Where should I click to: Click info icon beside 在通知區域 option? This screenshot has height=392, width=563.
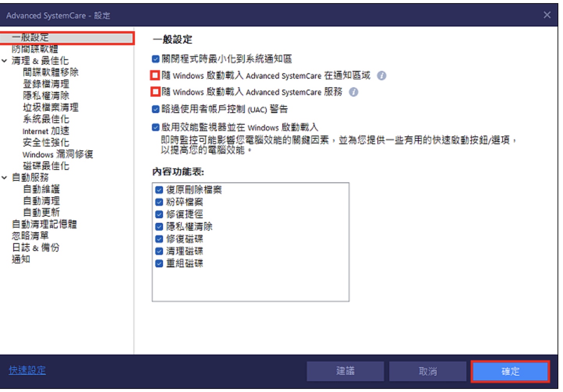(382, 76)
